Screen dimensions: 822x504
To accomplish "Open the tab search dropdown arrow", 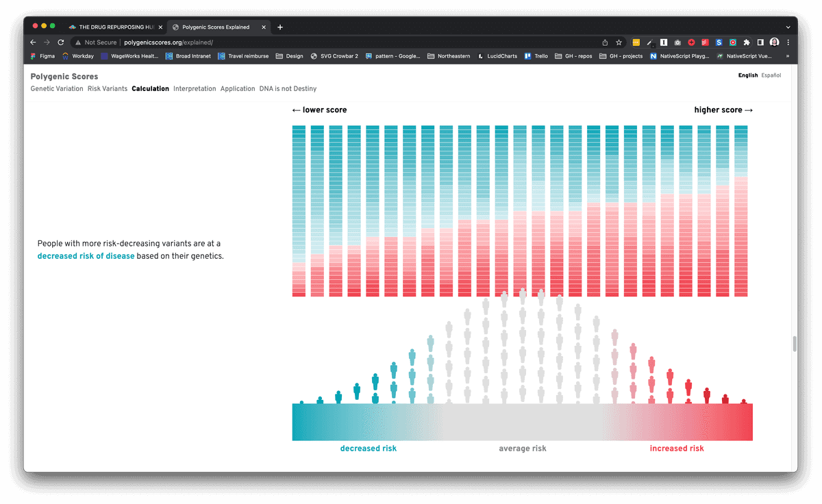I will pyautogui.click(x=787, y=27).
